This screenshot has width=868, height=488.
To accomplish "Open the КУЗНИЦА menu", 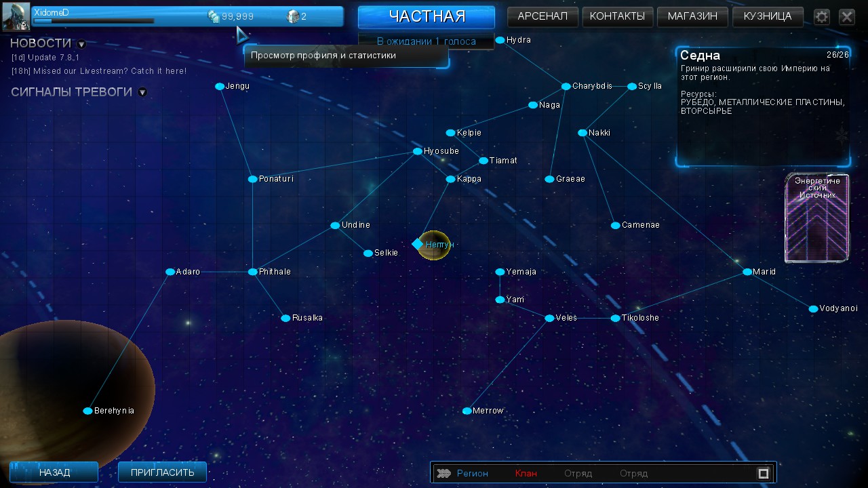I will point(768,17).
